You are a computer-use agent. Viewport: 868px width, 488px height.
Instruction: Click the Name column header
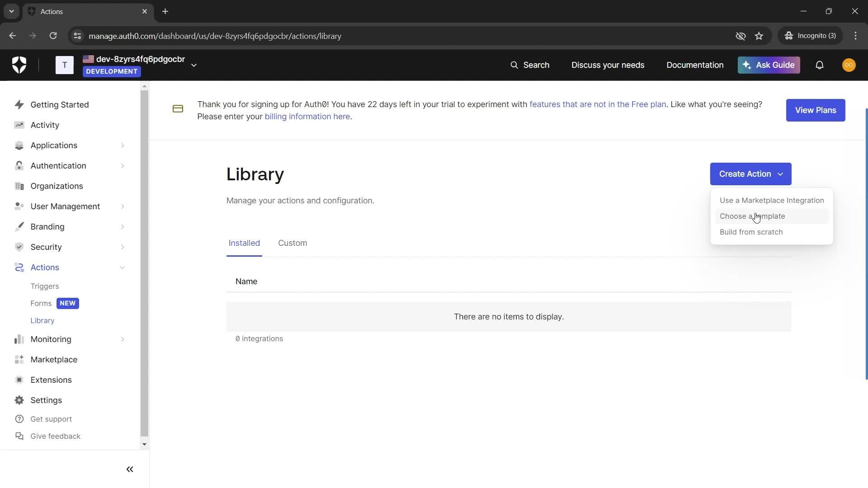click(246, 282)
